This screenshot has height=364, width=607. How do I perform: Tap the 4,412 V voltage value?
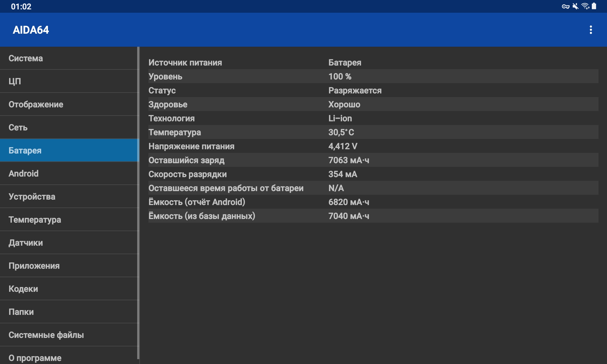(x=343, y=146)
